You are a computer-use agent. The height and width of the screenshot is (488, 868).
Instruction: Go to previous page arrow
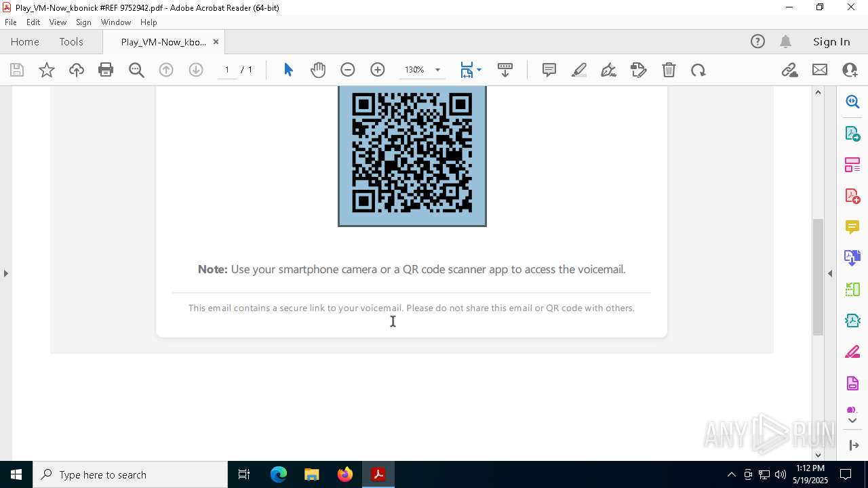click(166, 70)
